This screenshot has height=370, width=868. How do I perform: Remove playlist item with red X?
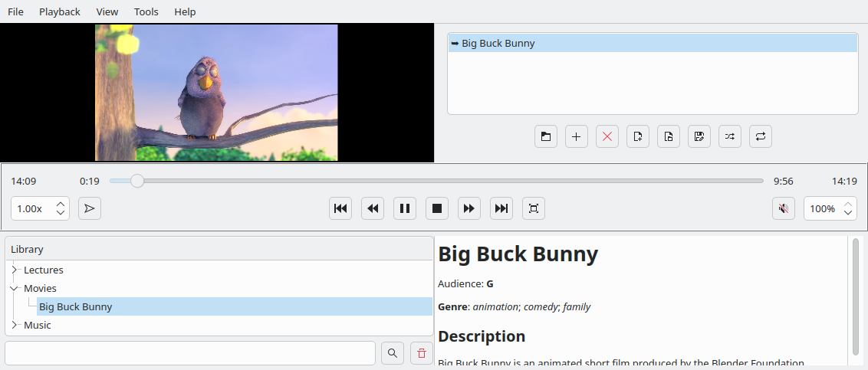pyautogui.click(x=607, y=136)
